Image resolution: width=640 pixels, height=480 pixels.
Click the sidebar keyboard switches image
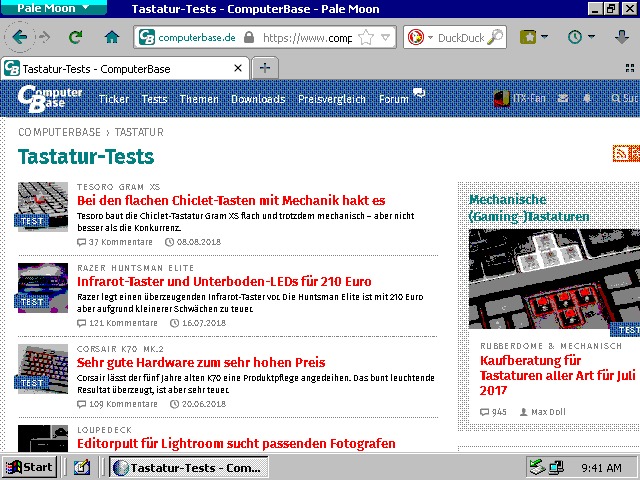[554, 279]
